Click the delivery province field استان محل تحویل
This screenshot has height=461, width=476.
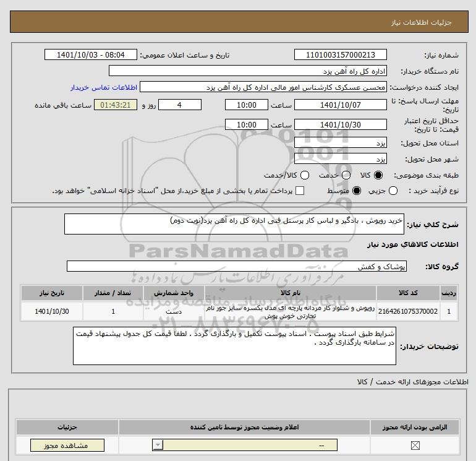point(340,142)
